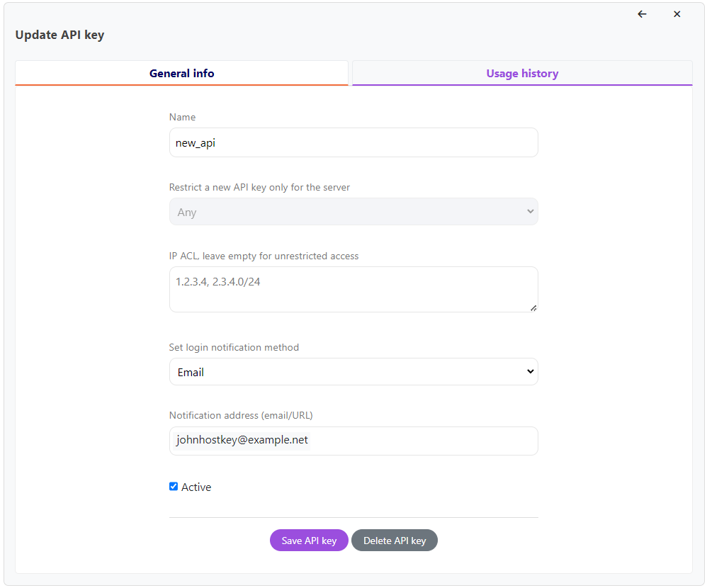Image resolution: width=707 pixels, height=588 pixels.
Task: Switch to the Usage history tab
Action: point(522,74)
